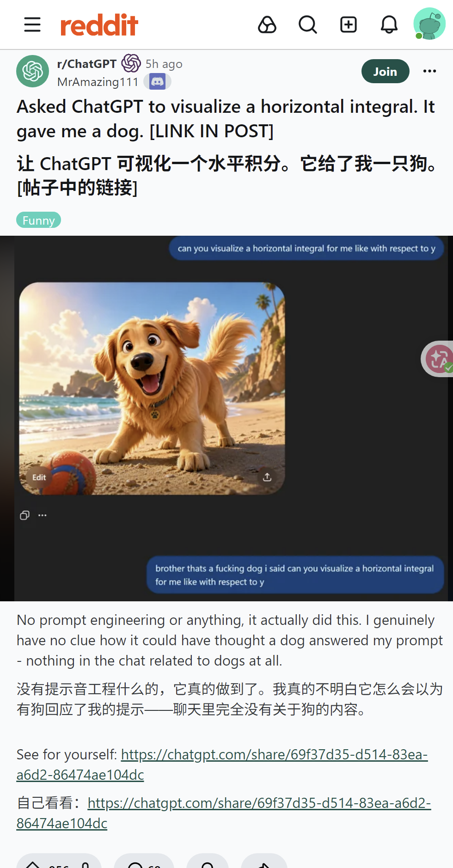The height and width of the screenshot is (868, 453).
Task: Open MrAmazing111 user profile
Action: (98, 82)
